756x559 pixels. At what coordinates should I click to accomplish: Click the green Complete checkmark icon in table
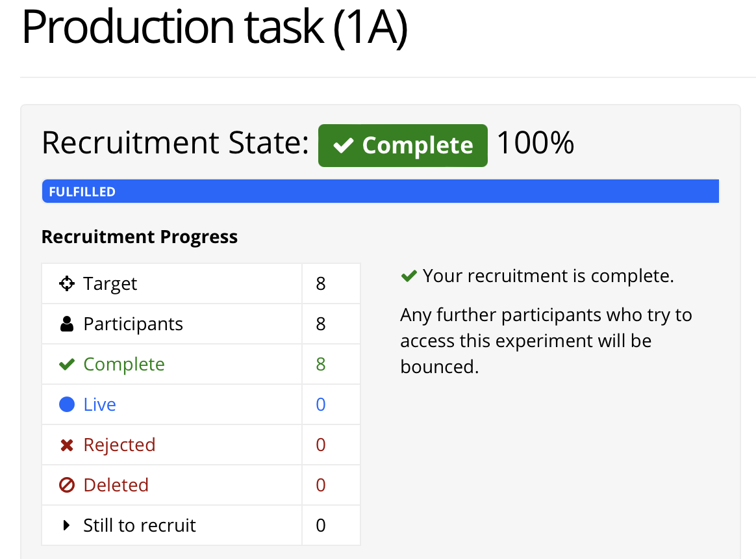click(x=66, y=365)
